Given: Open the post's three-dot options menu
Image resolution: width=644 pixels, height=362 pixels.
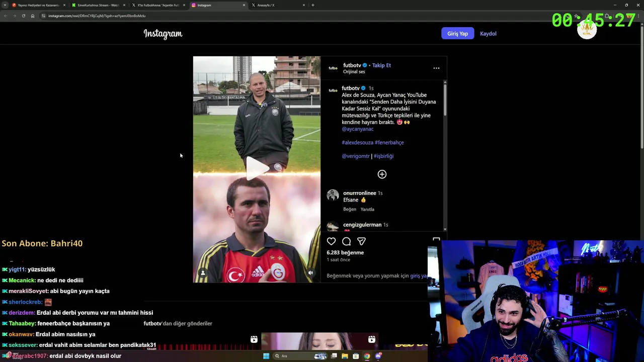Looking at the screenshot, I should pos(436,68).
